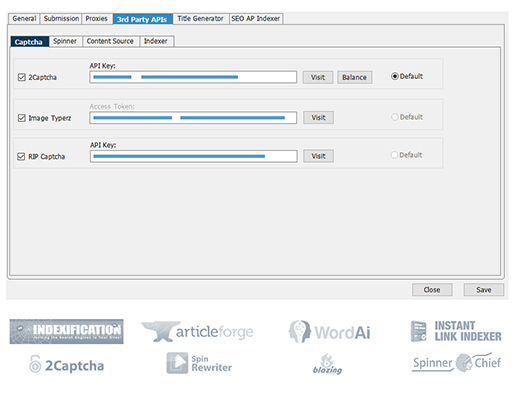
Task: Click the 2Captcha logo at bottom
Action: [x=66, y=365]
